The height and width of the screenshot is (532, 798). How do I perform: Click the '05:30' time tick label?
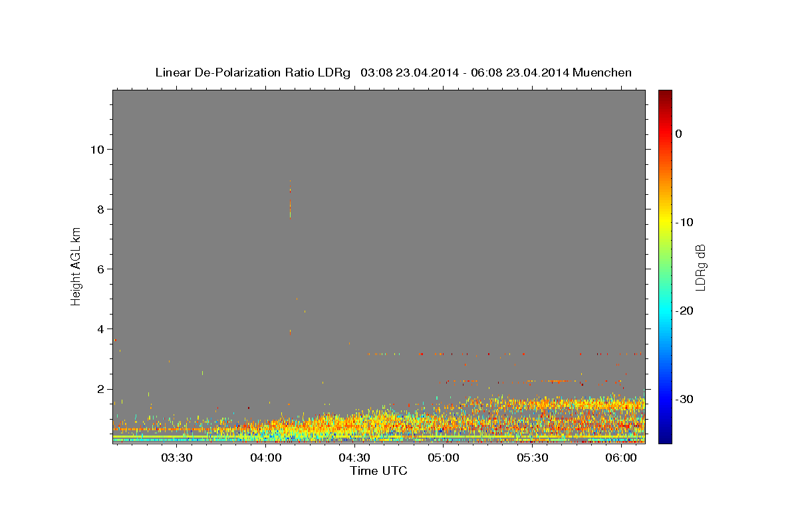coord(533,458)
